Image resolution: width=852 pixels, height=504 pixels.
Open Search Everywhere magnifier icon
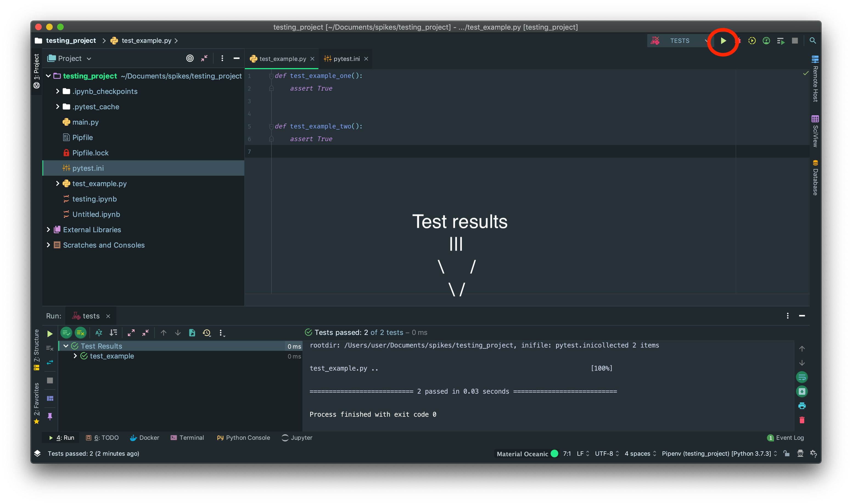click(813, 41)
